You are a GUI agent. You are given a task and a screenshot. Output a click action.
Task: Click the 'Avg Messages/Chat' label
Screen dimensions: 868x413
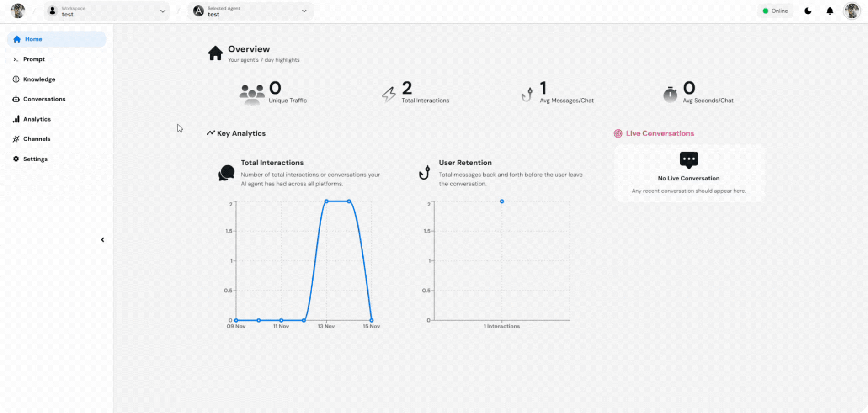click(x=567, y=101)
